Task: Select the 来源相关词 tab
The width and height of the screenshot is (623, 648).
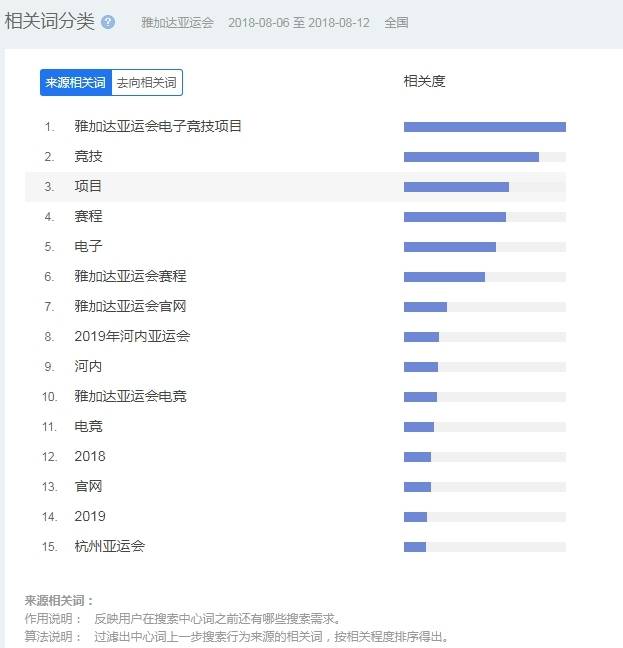Action: 76,83
